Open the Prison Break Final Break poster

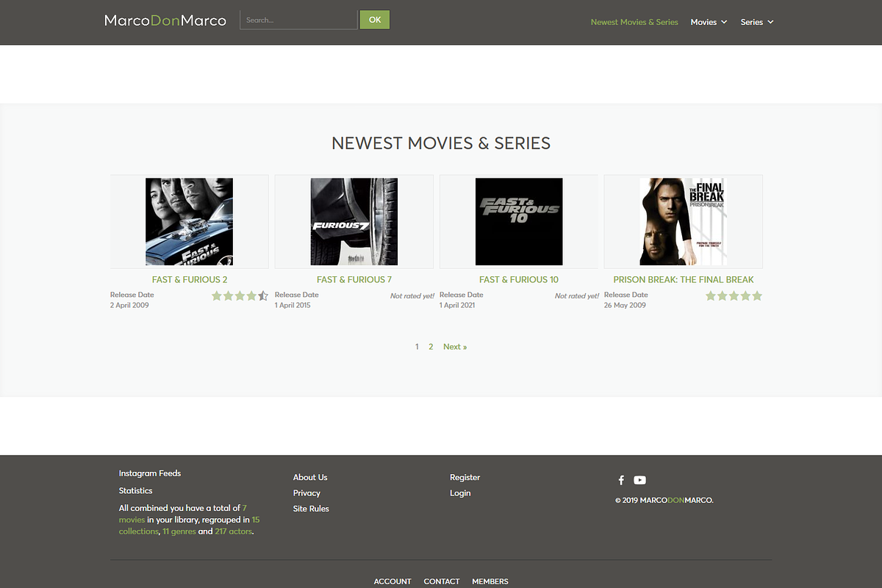(x=684, y=221)
